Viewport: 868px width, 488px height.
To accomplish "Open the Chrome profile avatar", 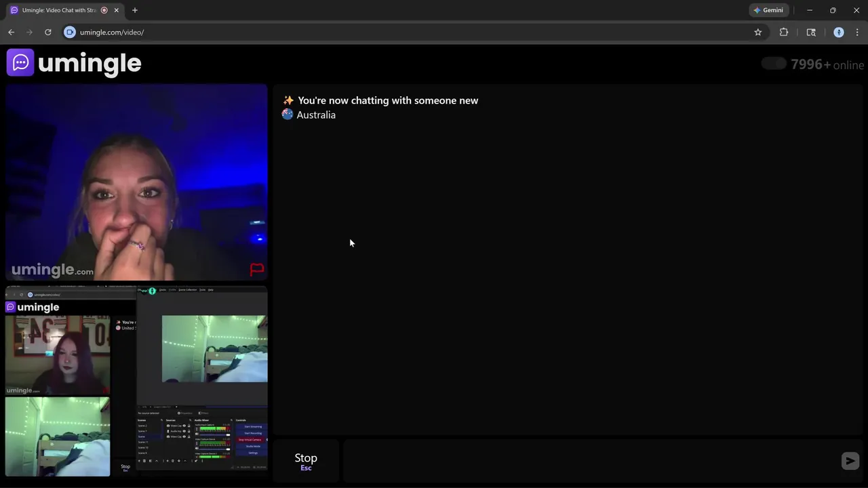I will [839, 32].
